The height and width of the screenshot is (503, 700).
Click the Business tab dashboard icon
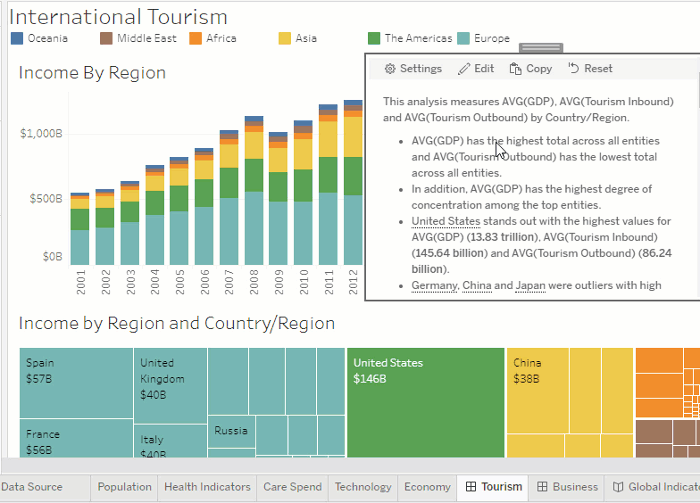pos(542,487)
